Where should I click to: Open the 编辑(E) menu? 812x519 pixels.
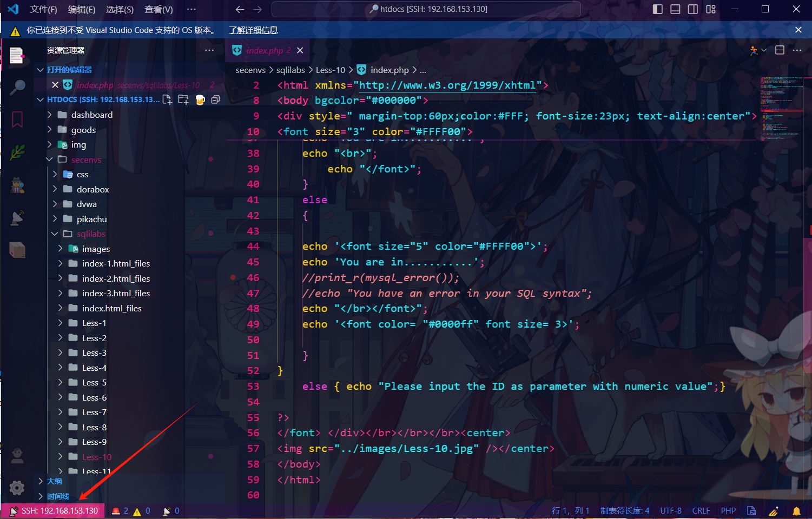[x=82, y=9]
